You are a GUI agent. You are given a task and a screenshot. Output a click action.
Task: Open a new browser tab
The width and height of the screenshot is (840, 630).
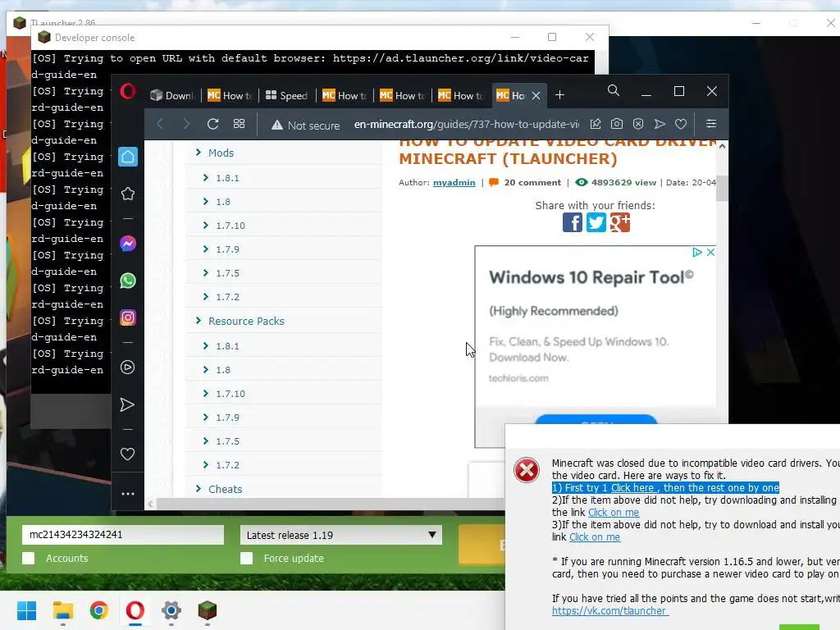[559, 95]
